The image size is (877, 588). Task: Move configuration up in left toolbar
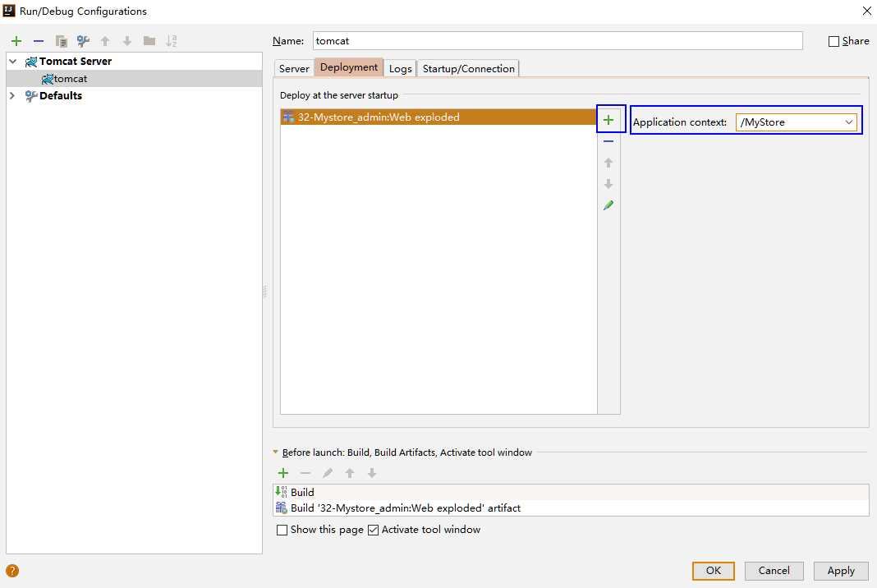click(x=105, y=41)
